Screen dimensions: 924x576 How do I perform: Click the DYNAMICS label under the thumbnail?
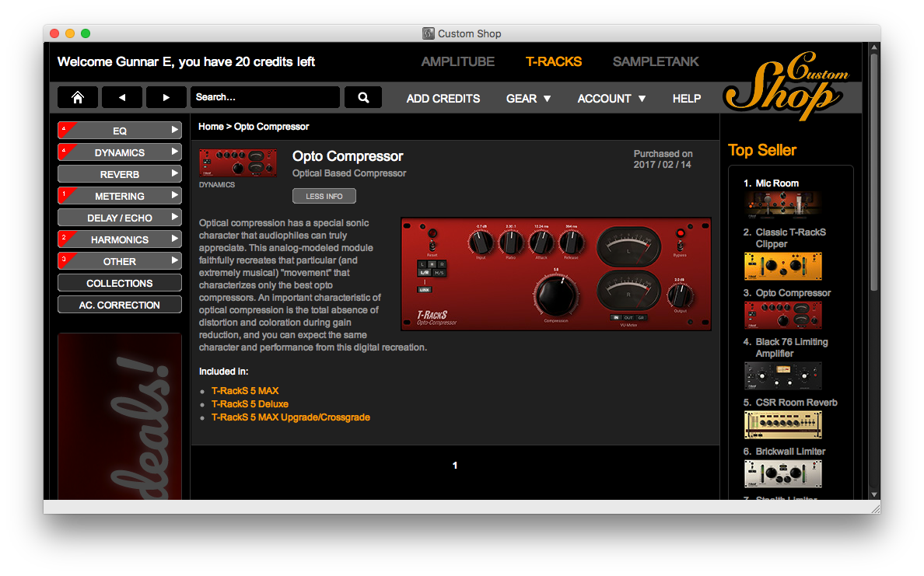(x=217, y=185)
